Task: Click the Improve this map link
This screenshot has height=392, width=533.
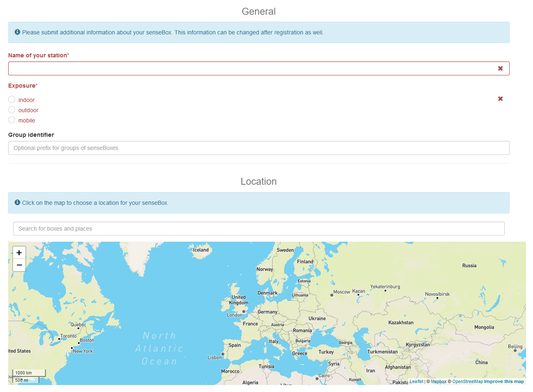Action: click(x=504, y=381)
